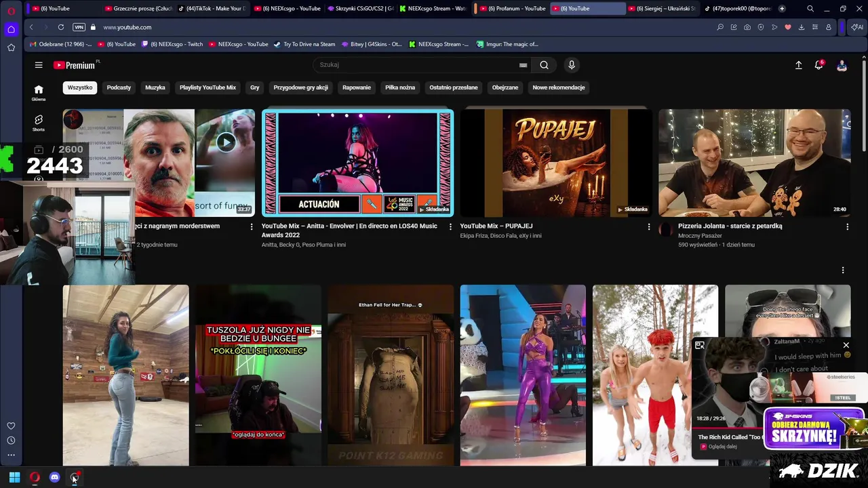Open options for Pizzeria Jolanta video
The height and width of the screenshot is (488, 868).
tap(847, 227)
